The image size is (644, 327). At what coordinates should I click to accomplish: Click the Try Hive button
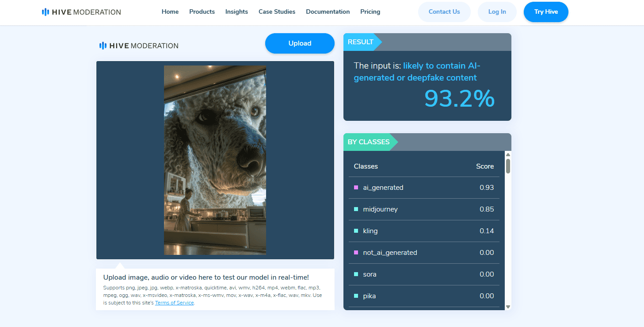coord(546,12)
